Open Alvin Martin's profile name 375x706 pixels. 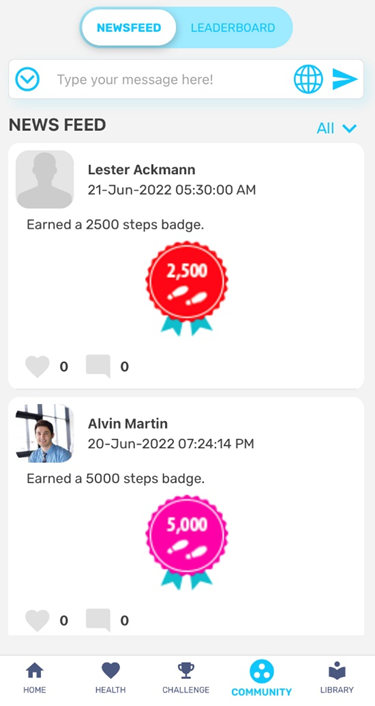(128, 424)
